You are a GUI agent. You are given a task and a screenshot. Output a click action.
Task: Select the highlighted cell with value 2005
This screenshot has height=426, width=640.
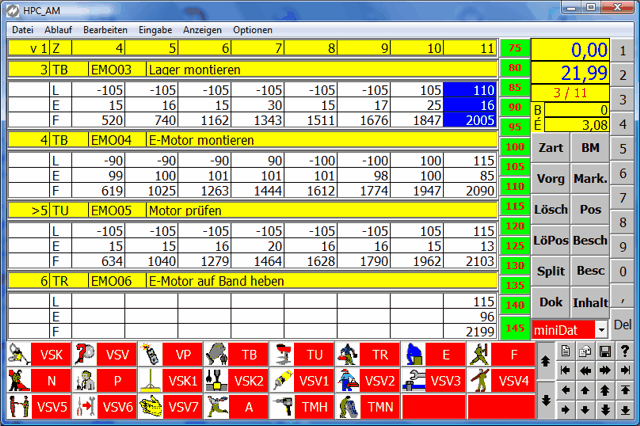(470, 122)
